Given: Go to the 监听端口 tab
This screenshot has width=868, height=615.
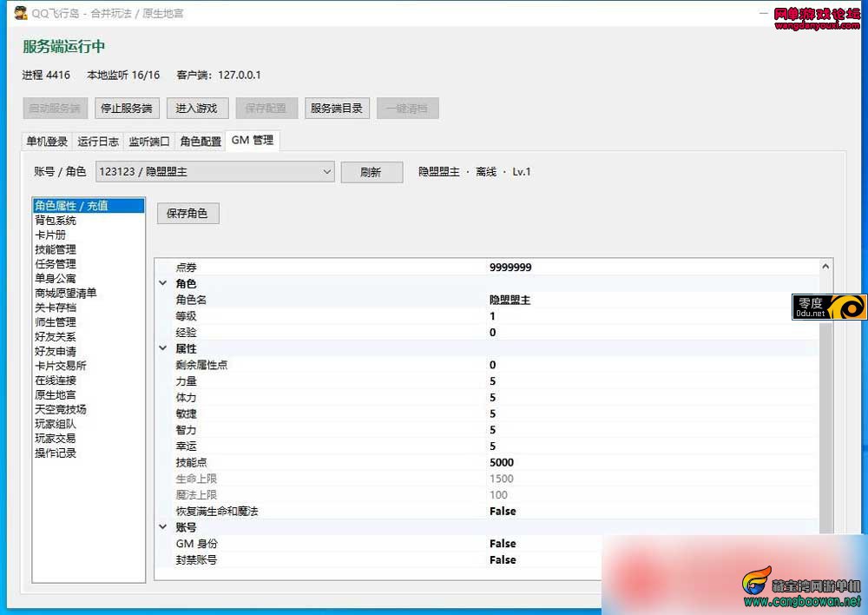Looking at the screenshot, I should coord(149,142).
